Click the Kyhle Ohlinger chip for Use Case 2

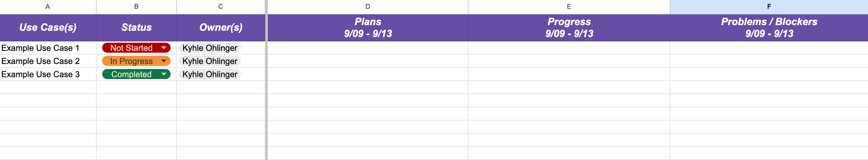click(209, 61)
